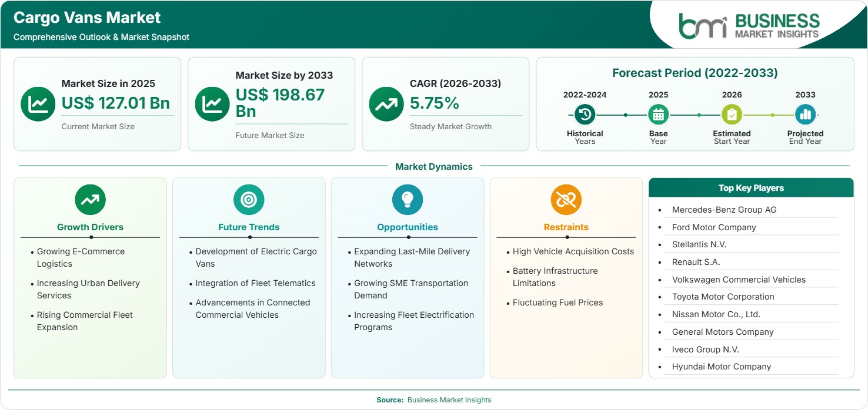The height and width of the screenshot is (410, 868).
Task: Click Growing SME Transportation Demand bullet
Action: pyautogui.click(x=411, y=289)
